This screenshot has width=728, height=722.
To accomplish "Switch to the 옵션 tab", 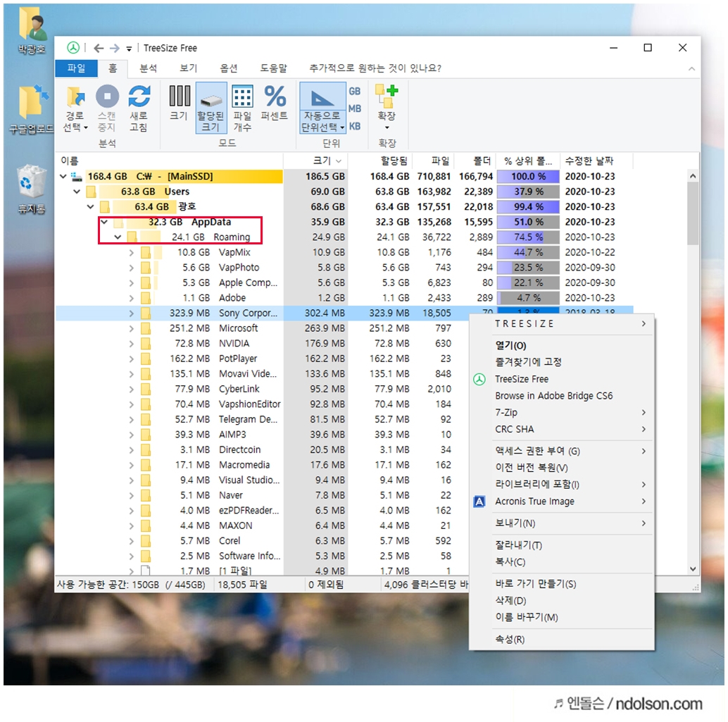I will (228, 68).
